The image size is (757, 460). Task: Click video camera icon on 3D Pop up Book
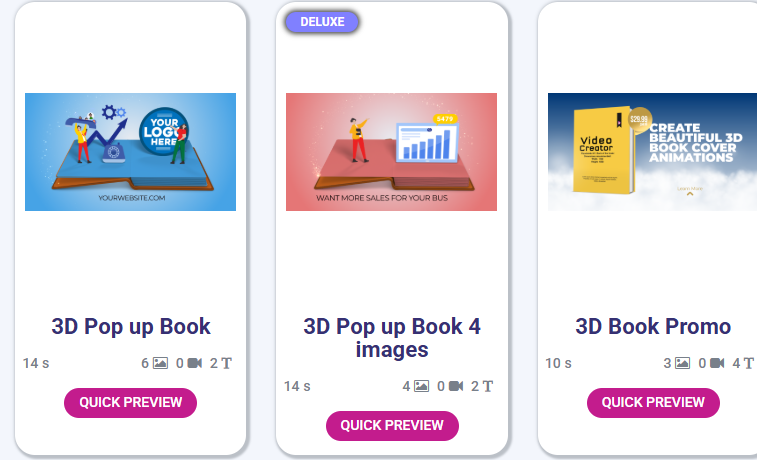click(195, 363)
